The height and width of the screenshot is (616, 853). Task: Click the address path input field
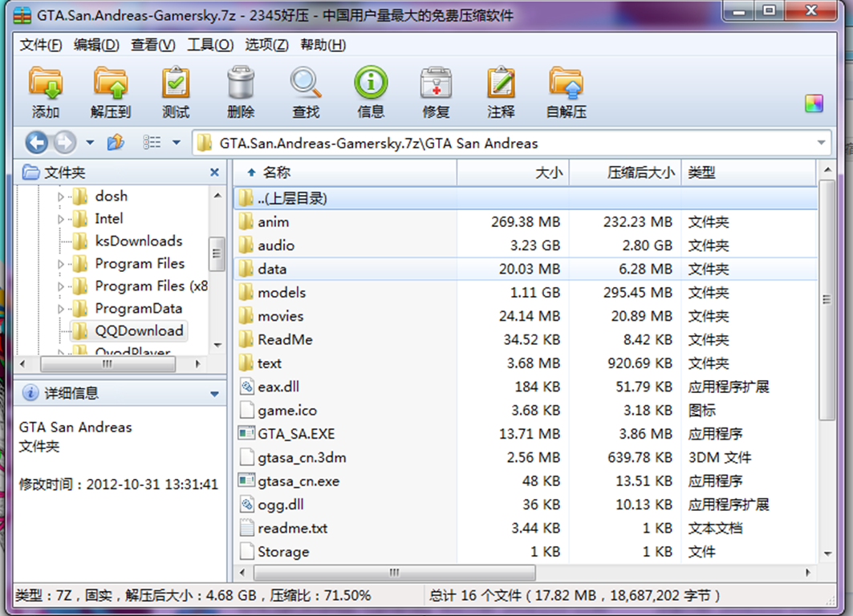click(x=511, y=143)
